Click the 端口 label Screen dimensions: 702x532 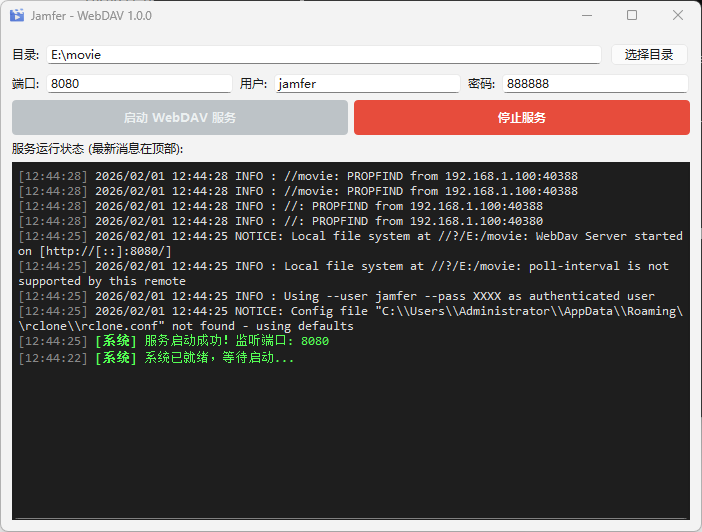point(26,84)
